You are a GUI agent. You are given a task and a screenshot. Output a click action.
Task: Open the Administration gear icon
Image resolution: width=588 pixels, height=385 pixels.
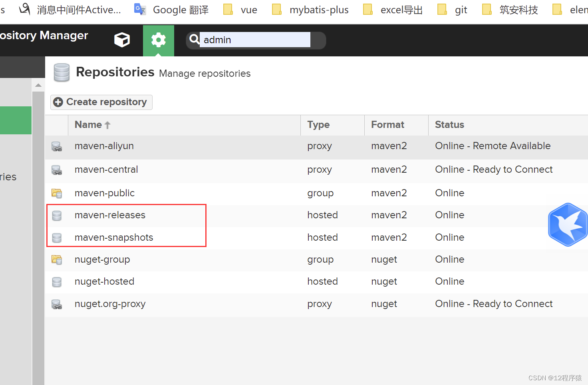159,40
